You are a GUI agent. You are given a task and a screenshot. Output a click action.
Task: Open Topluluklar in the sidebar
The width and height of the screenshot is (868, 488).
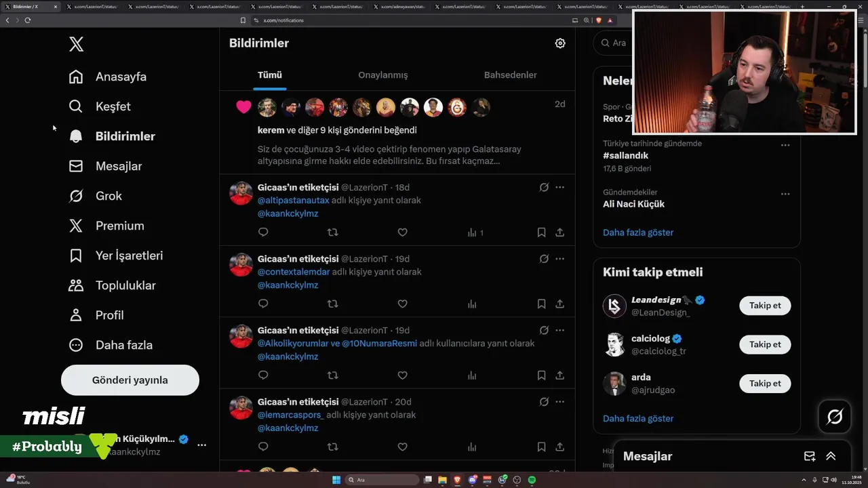pos(113,285)
